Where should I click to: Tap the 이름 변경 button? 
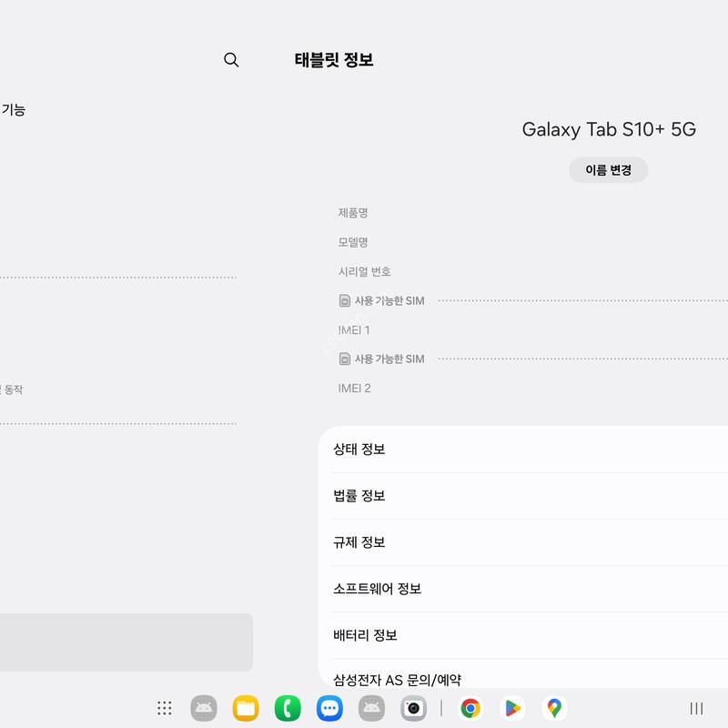(608, 170)
